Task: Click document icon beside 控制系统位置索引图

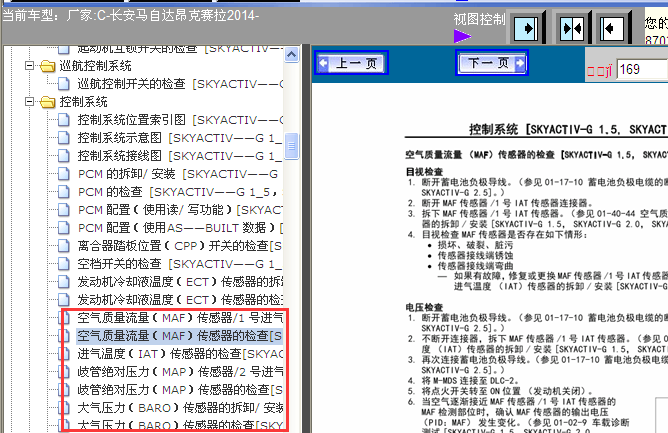Action: click(x=63, y=120)
